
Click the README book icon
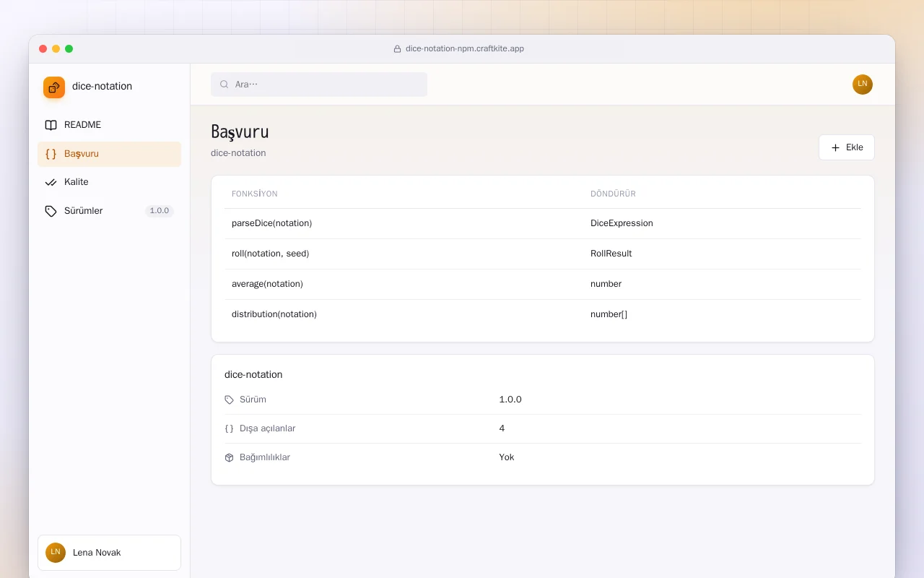pyautogui.click(x=51, y=125)
